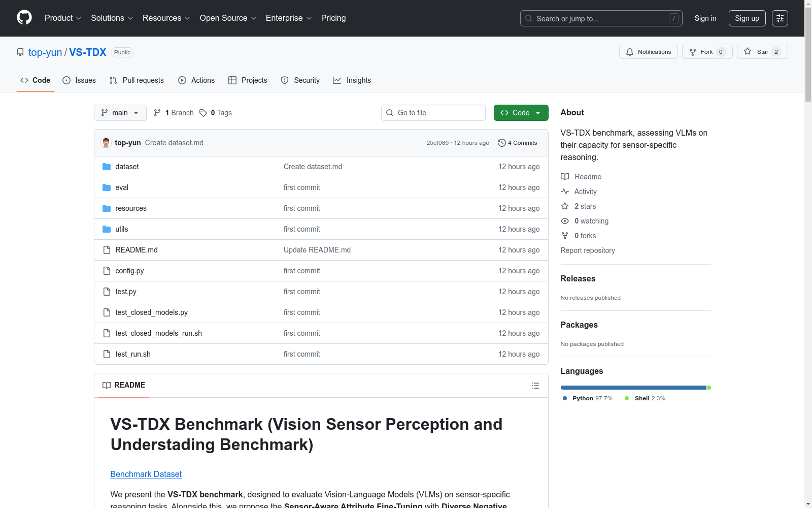Click the Fork repository button
This screenshot has height=508, width=812.
pyautogui.click(x=707, y=52)
